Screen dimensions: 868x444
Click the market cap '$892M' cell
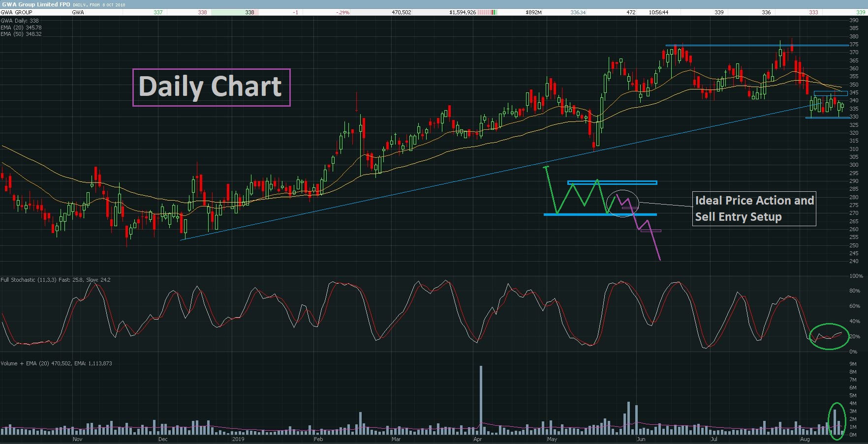[x=533, y=12]
